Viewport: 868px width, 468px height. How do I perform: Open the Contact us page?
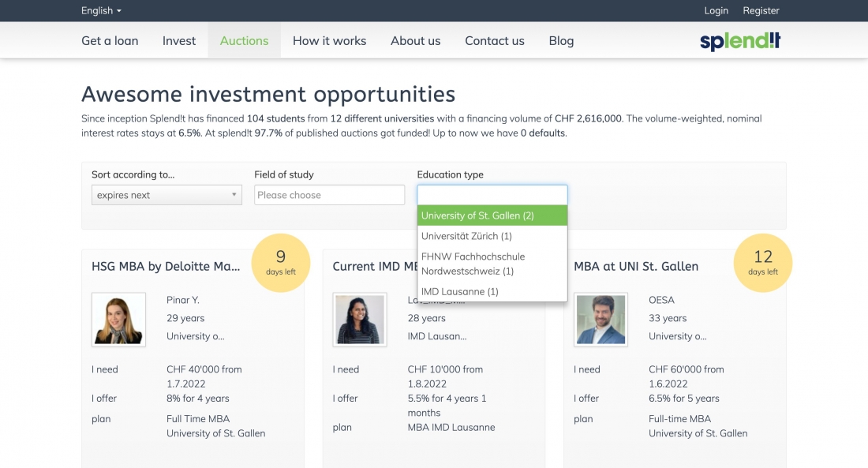494,40
